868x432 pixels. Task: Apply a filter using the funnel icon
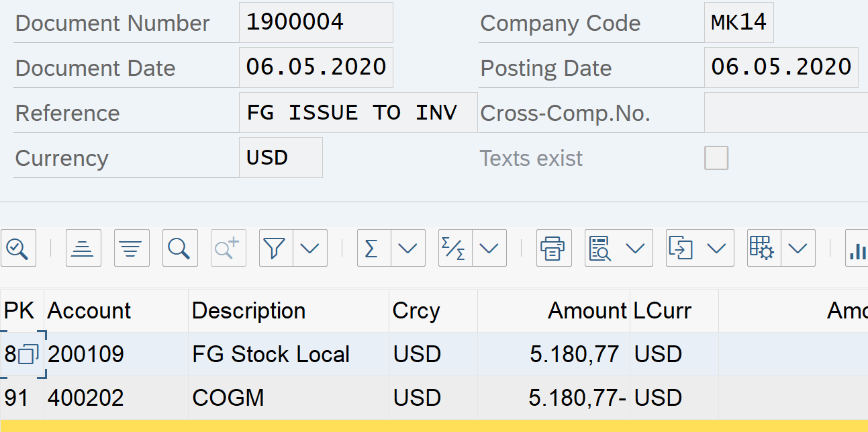click(x=275, y=249)
